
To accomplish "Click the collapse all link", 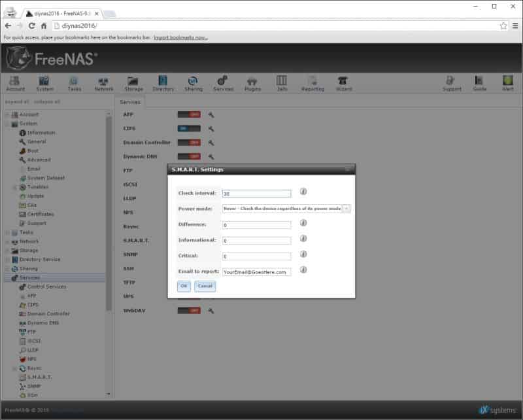I will 46,101.
